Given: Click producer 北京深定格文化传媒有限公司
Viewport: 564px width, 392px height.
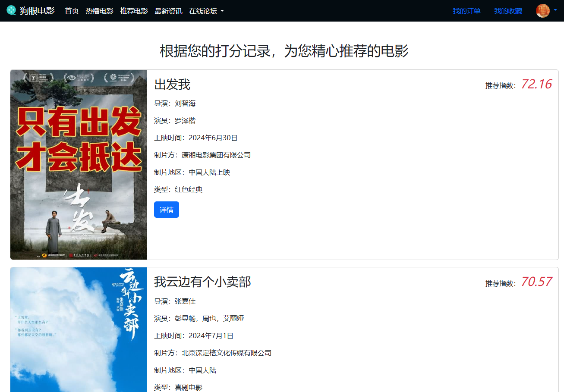Looking at the screenshot, I should pos(227,353).
